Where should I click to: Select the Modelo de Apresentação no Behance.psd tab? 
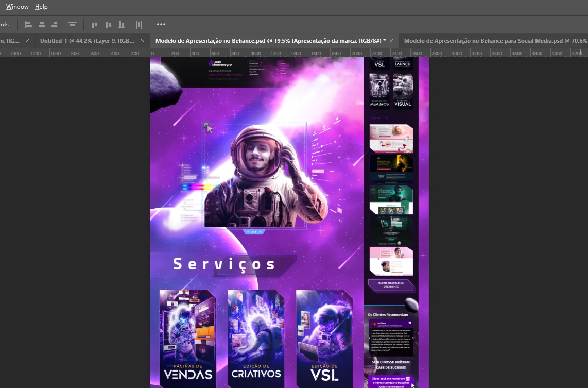point(270,41)
